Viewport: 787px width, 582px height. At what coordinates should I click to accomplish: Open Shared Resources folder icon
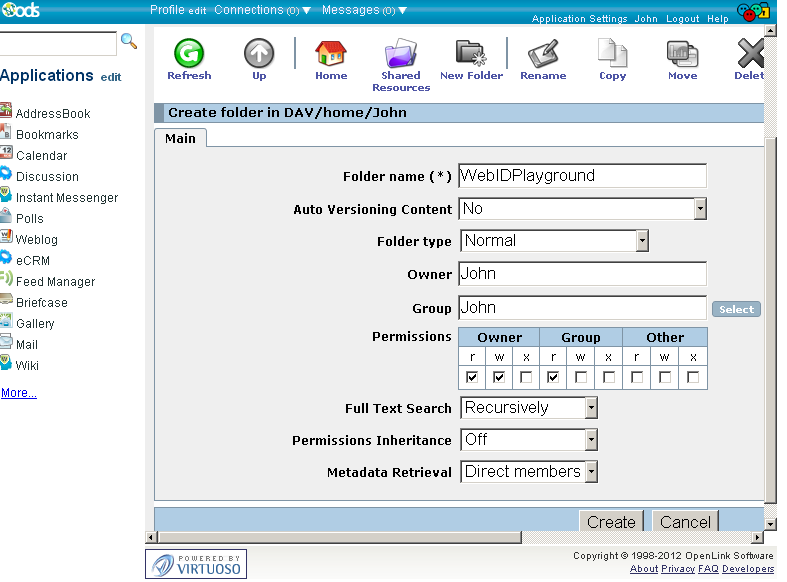pos(401,54)
